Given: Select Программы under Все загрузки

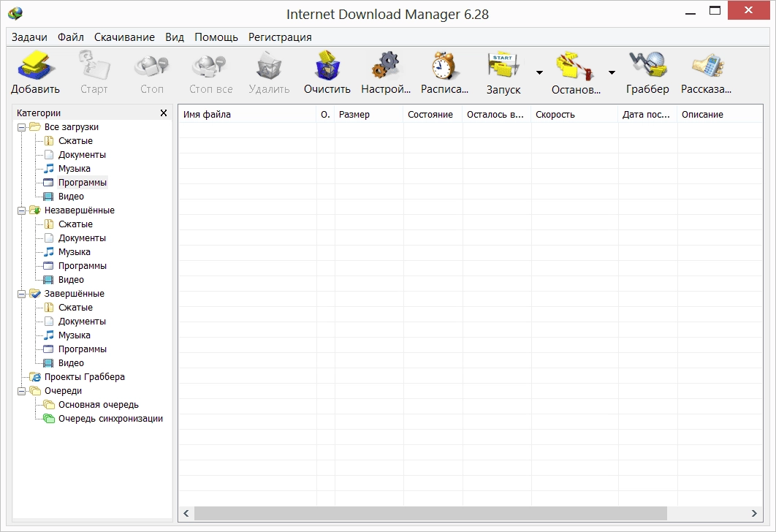Looking at the screenshot, I should (x=82, y=183).
